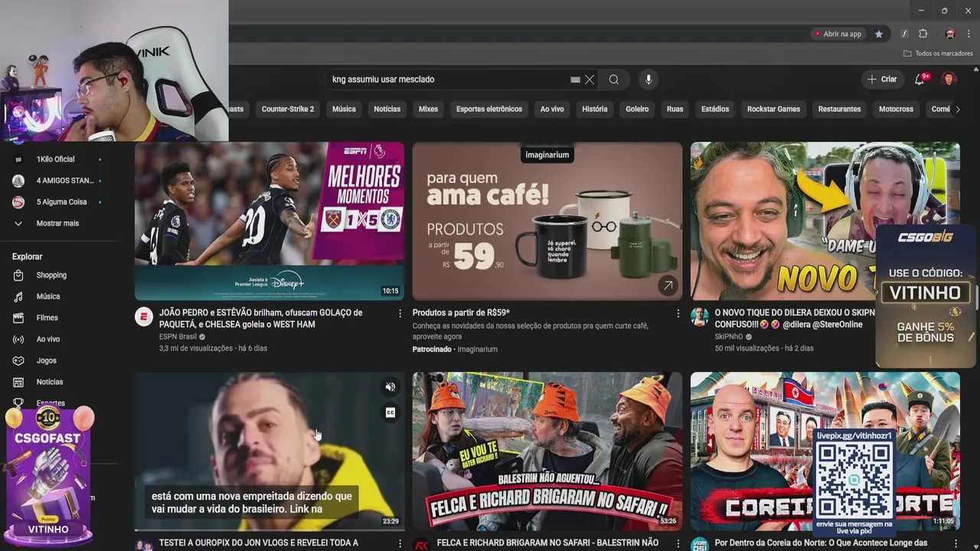Image resolution: width=980 pixels, height=551 pixels.
Task: Select the Ao vivo filter chip
Action: click(552, 109)
